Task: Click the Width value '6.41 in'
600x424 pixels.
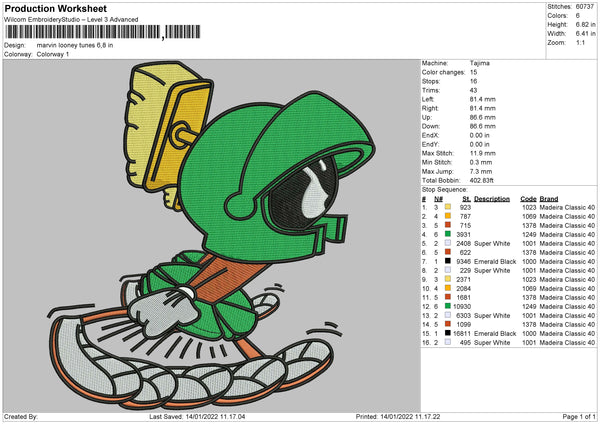Action: click(x=585, y=34)
